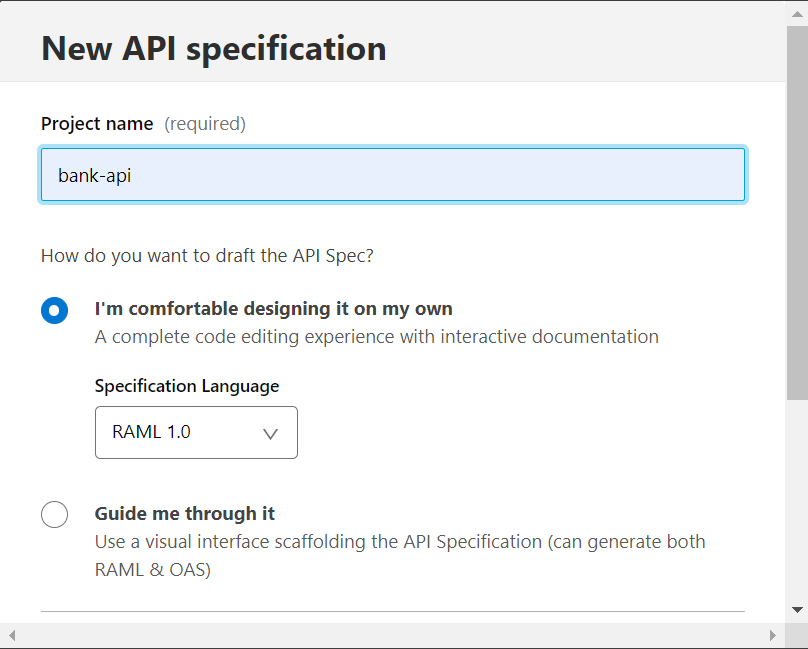Image resolution: width=808 pixels, height=649 pixels.
Task: Select the 'Guide me through it' radio button
Action: click(55, 515)
